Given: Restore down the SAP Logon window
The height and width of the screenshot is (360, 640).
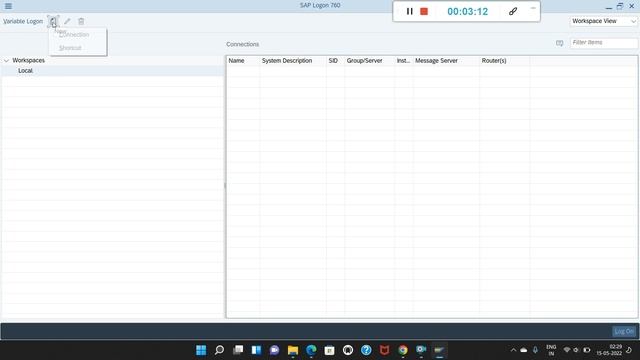Looking at the screenshot, I should pos(620,6).
